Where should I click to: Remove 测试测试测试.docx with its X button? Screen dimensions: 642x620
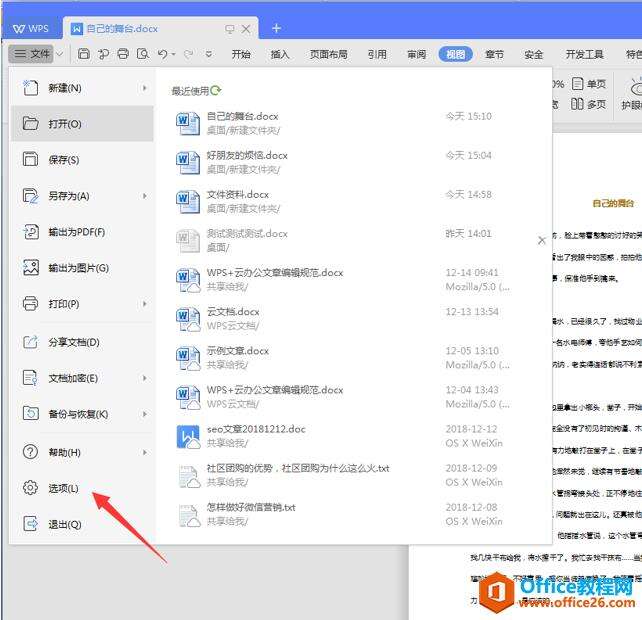point(542,240)
